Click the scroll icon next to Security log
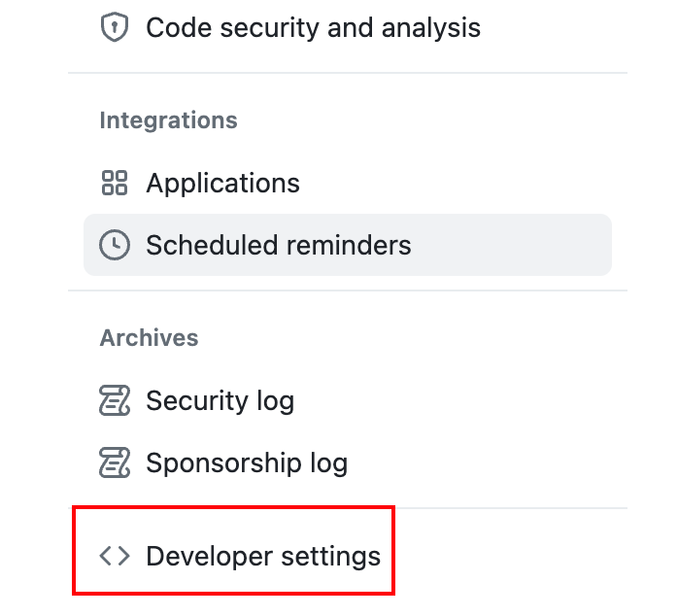This screenshot has height=616, width=678. click(x=115, y=400)
